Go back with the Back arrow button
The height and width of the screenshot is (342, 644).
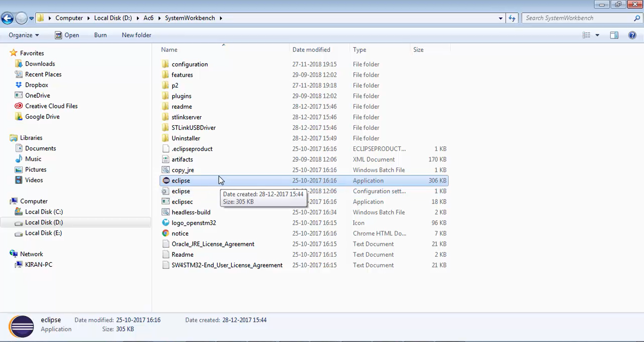7,18
